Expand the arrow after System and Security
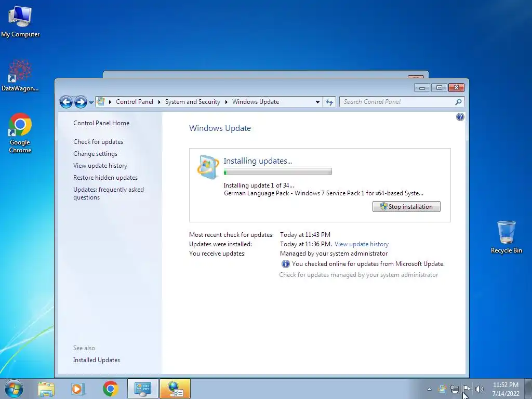The height and width of the screenshot is (399, 532). pyautogui.click(x=227, y=102)
